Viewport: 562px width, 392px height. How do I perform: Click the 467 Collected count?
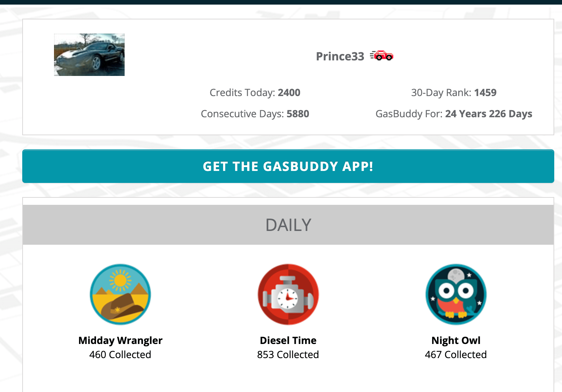pos(456,355)
